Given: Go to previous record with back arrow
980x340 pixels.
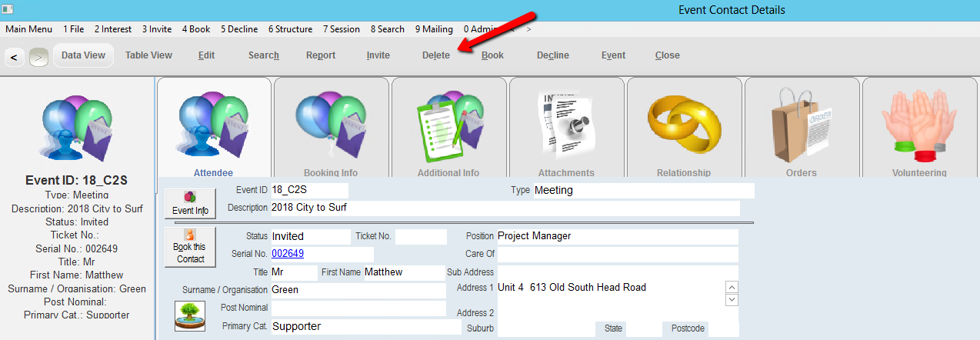Looking at the screenshot, I should point(14,57).
